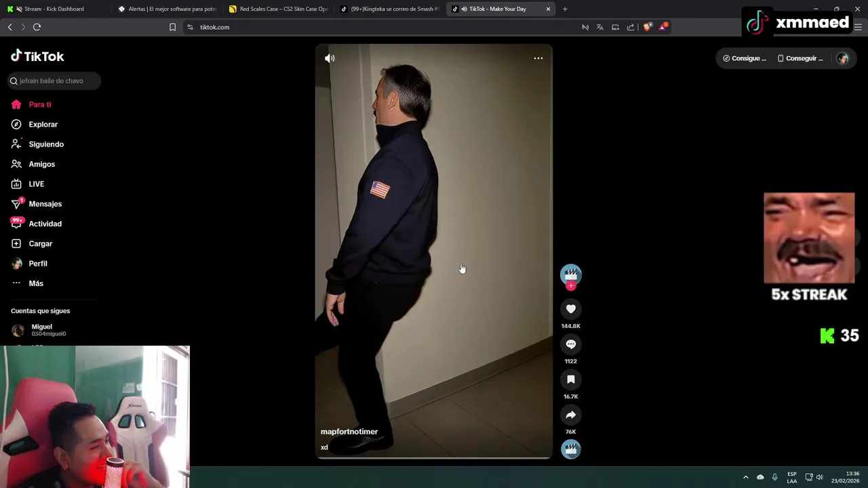Open the mapfortnotimer username link
868x488 pixels.
click(x=349, y=432)
